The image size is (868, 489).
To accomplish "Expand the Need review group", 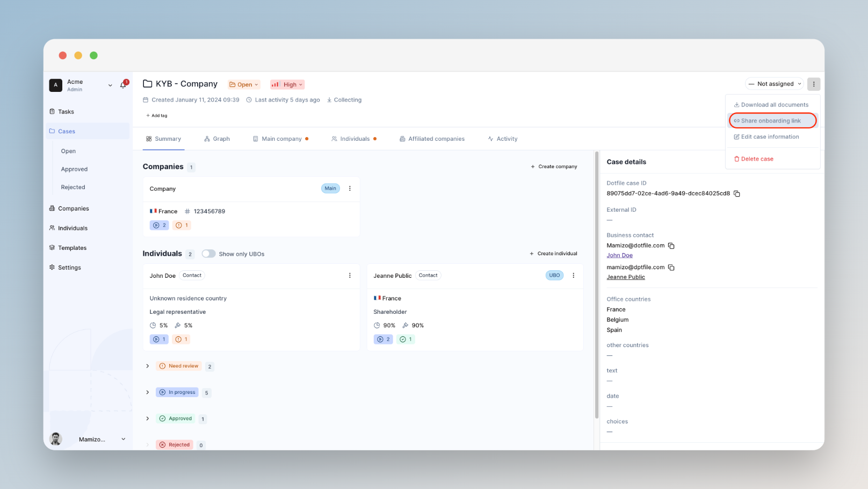I will pos(148,366).
